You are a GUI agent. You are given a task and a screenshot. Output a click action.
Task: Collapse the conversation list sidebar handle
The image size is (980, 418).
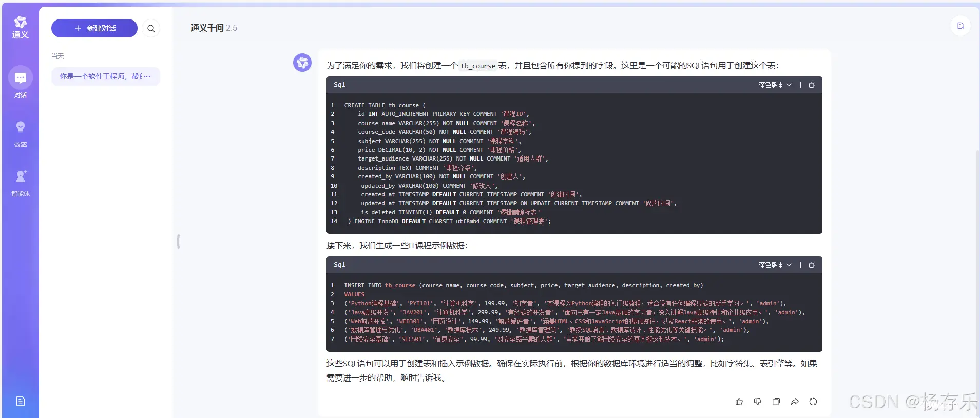coord(178,242)
